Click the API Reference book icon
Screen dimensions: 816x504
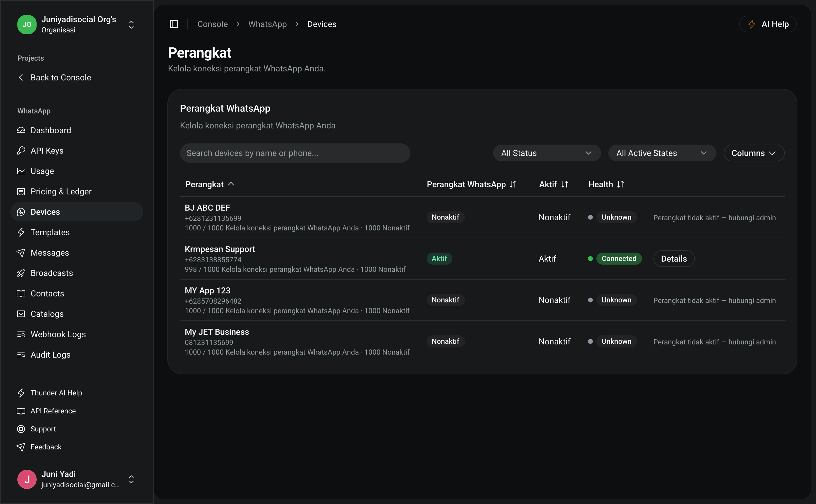21,411
